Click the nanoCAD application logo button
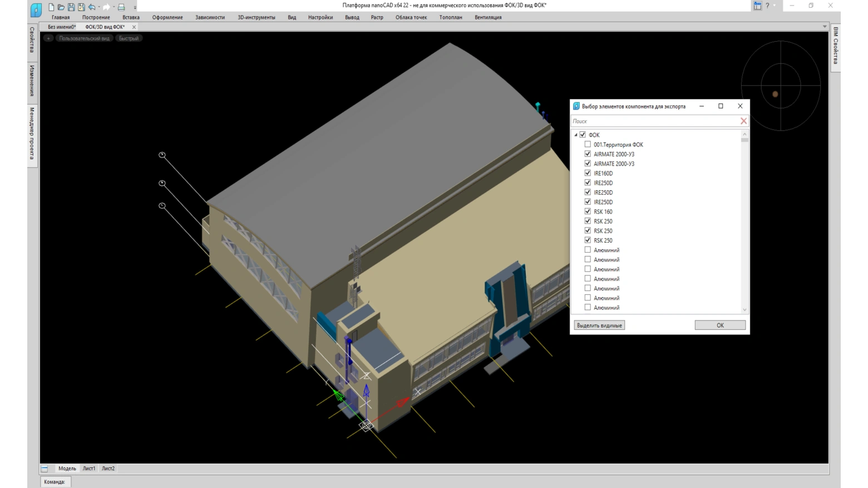This screenshot has width=868, height=488. coord(36,9)
